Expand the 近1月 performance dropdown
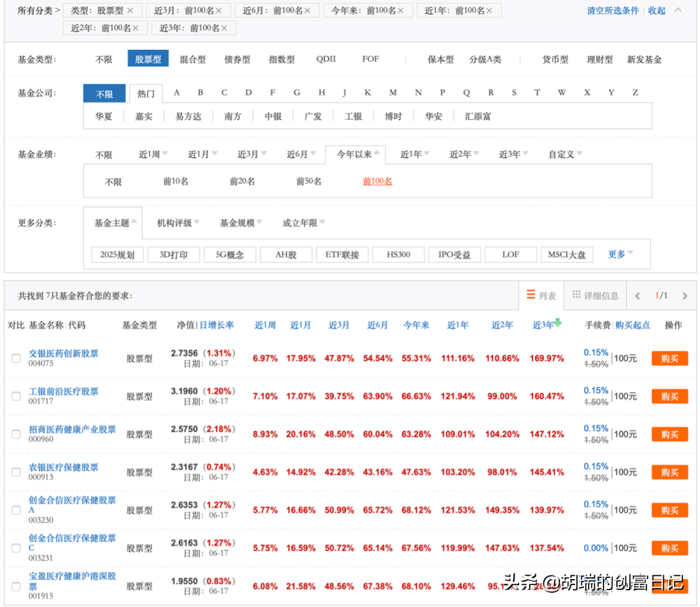 (202, 154)
